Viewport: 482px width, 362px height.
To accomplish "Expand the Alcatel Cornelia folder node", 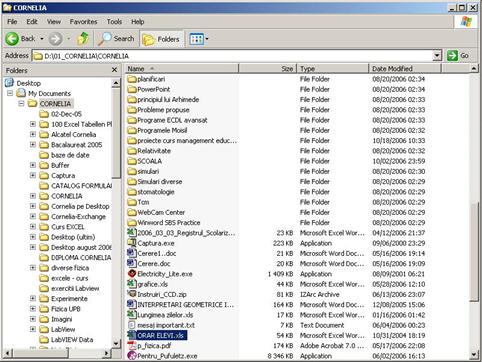I will coord(33,134).
